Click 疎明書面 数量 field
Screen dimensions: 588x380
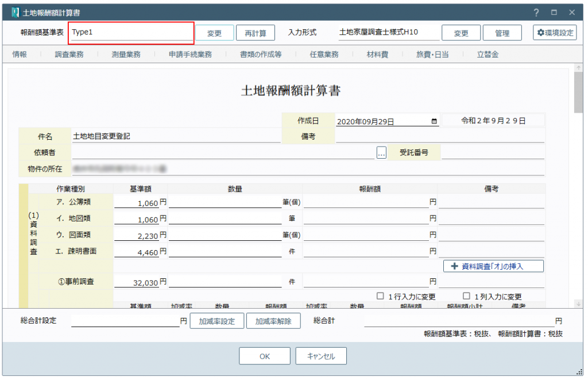[x=225, y=252]
